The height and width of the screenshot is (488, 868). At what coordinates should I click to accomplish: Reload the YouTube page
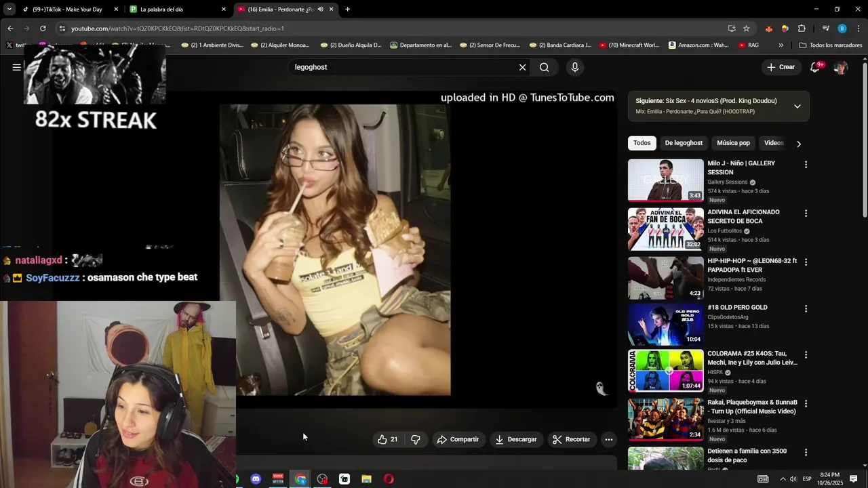(43, 28)
